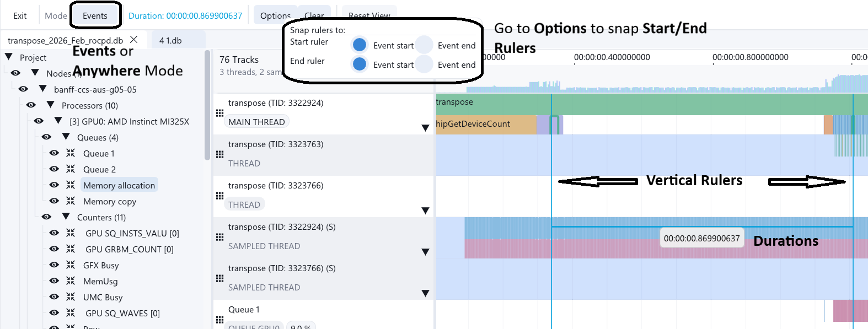
Task: Click the collapse icon next to GFX Busy
Action: click(x=71, y=265)
